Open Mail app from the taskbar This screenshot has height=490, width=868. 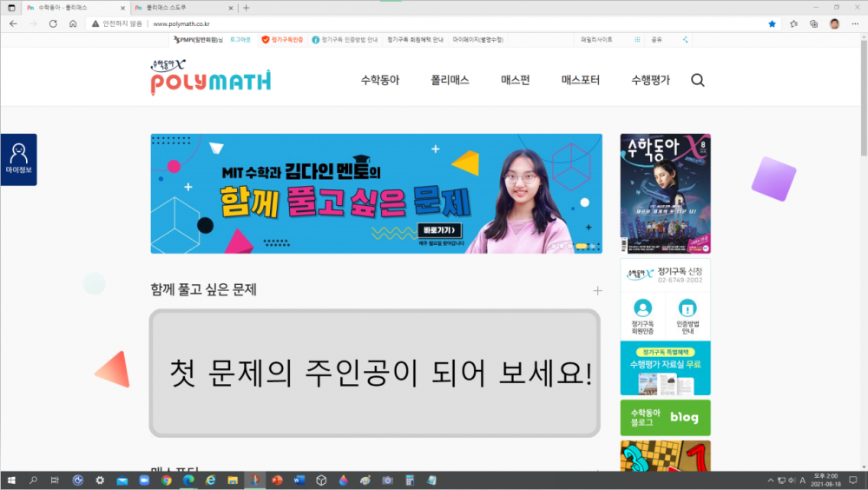pyautogui.click(x=122, y=480)
